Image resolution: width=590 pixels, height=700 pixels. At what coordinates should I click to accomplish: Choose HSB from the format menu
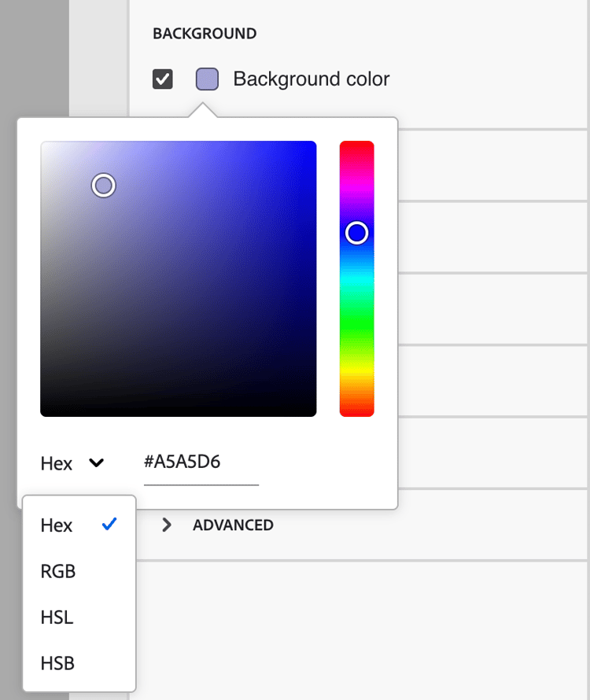[x=57, y=663]
